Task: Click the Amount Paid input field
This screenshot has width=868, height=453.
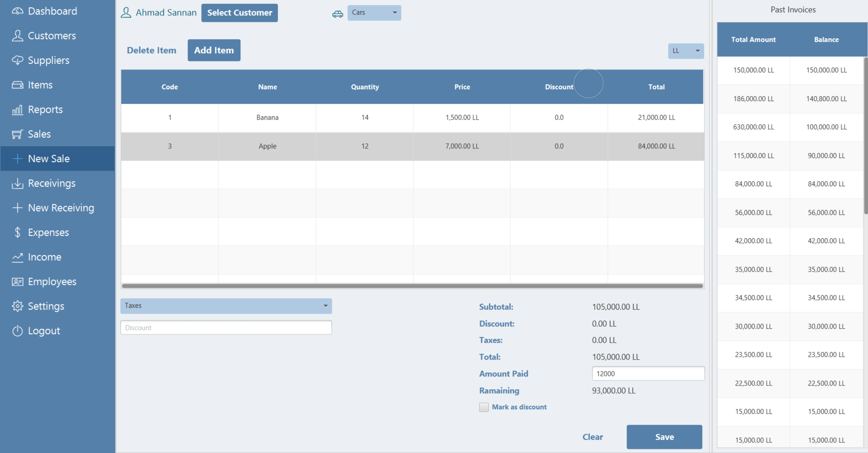Action: tap(648, 374)
